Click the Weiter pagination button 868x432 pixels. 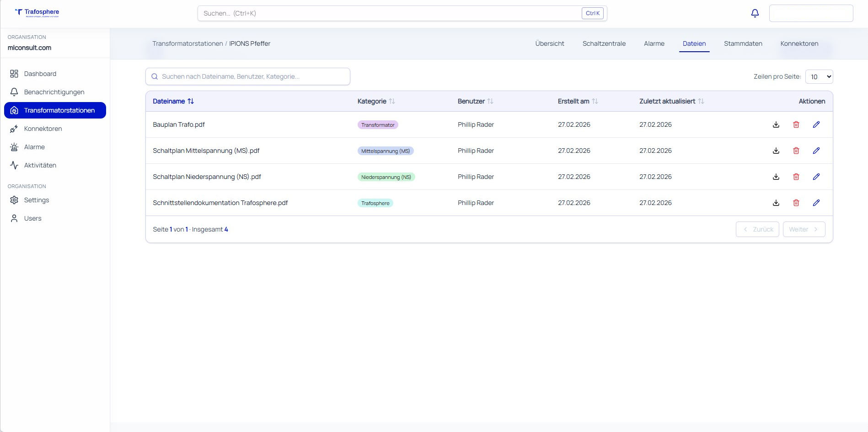804,229
